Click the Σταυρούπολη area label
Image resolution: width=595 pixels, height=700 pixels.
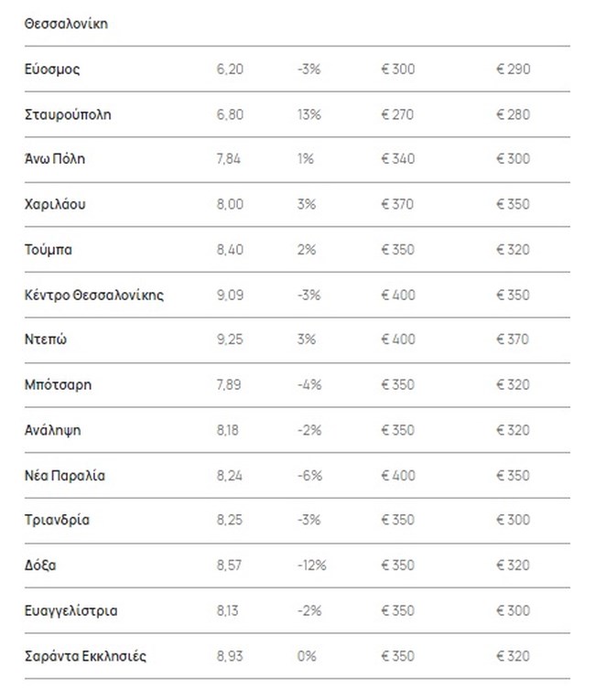point(69,114)
